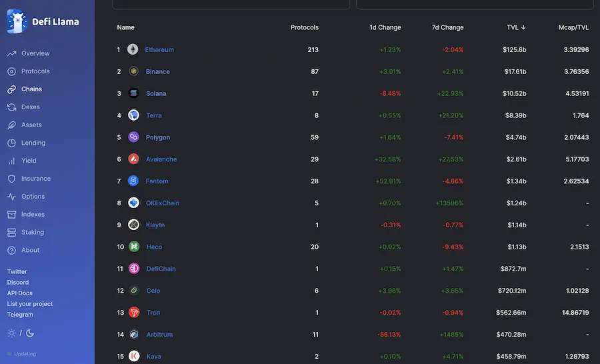The height and width of the screenshot is (364, 600).
Task: Click the Tron chain logo
Action: [134, 312]
